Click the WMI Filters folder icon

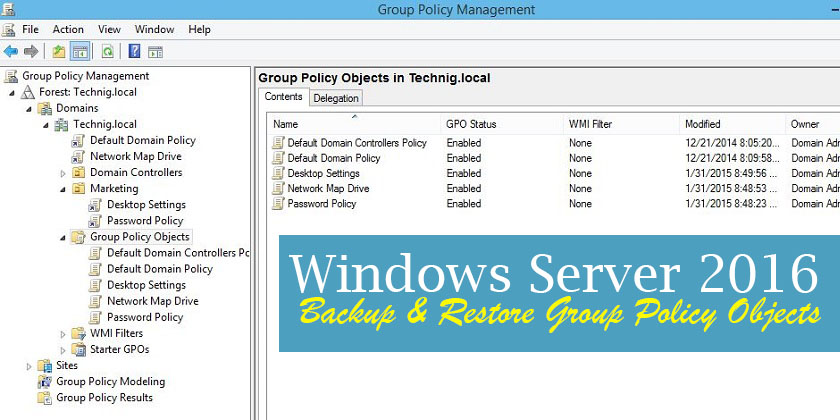coord(79,333)
